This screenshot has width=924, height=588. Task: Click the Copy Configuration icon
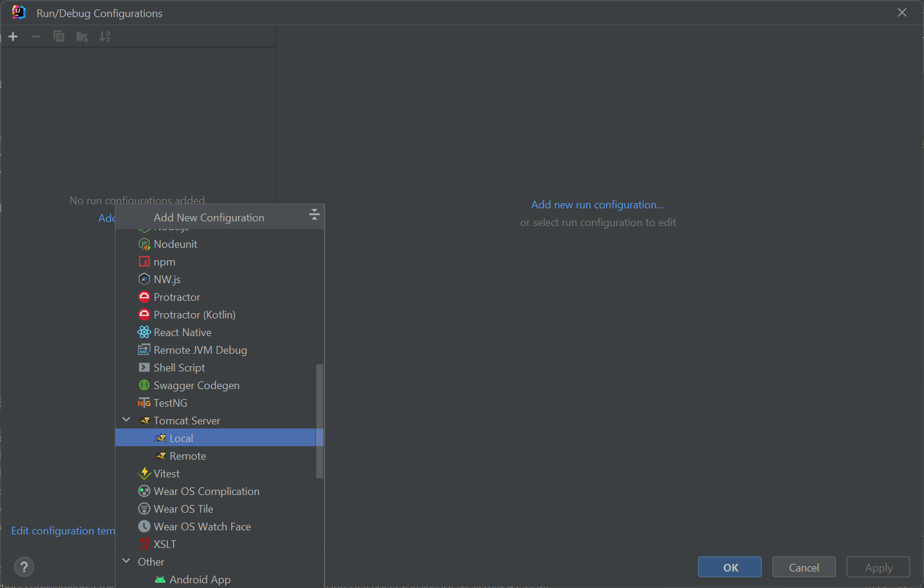click(59, 36)
